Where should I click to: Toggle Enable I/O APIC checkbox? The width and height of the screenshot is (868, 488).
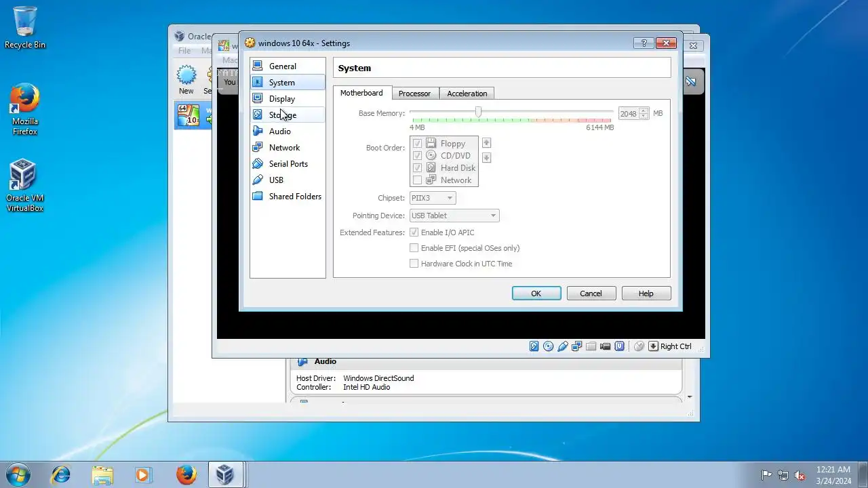(x=414, y=232)
